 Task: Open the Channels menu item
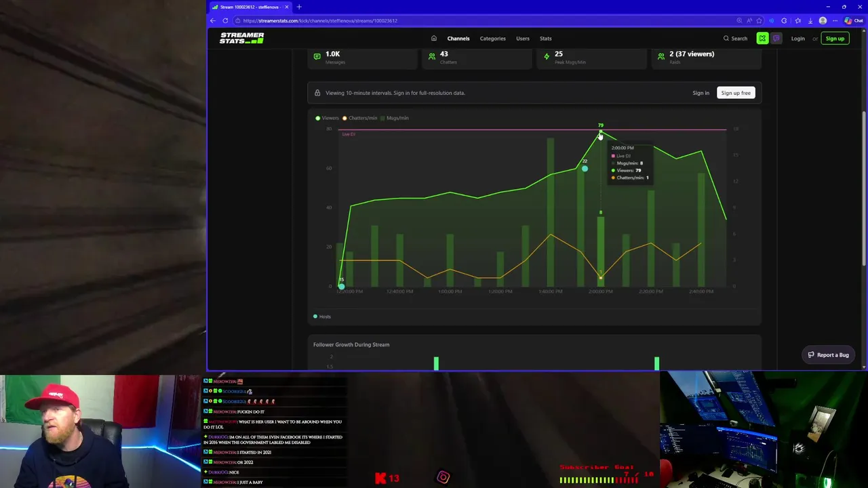click(458, 39)
